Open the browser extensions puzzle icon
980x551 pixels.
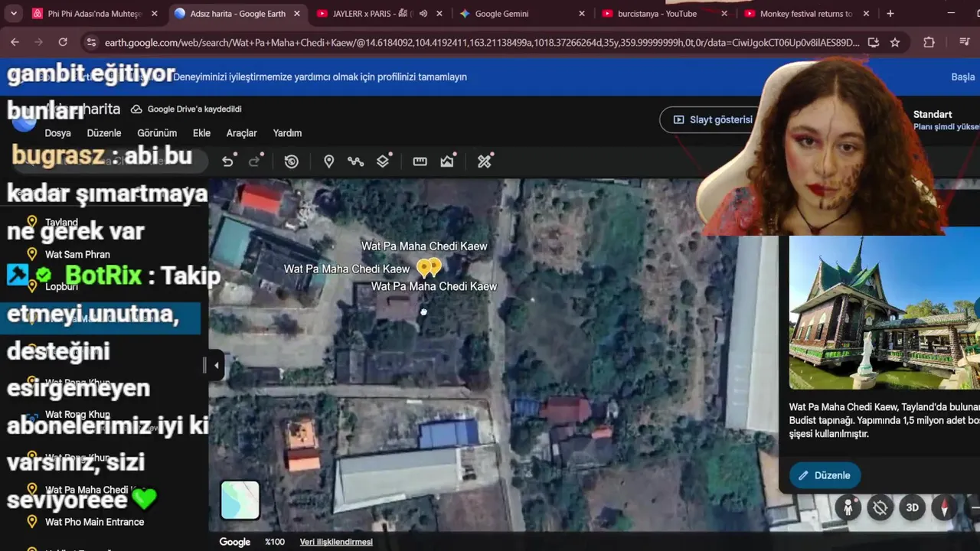pos(929,42)
